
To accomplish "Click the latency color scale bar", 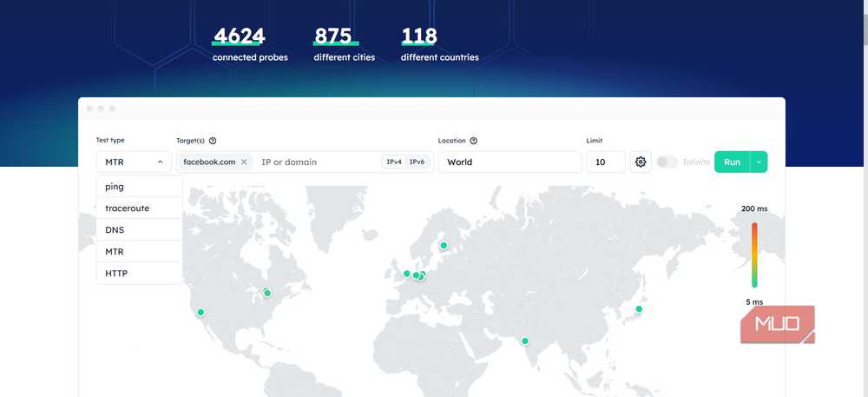I will click(x=754, y=255).
